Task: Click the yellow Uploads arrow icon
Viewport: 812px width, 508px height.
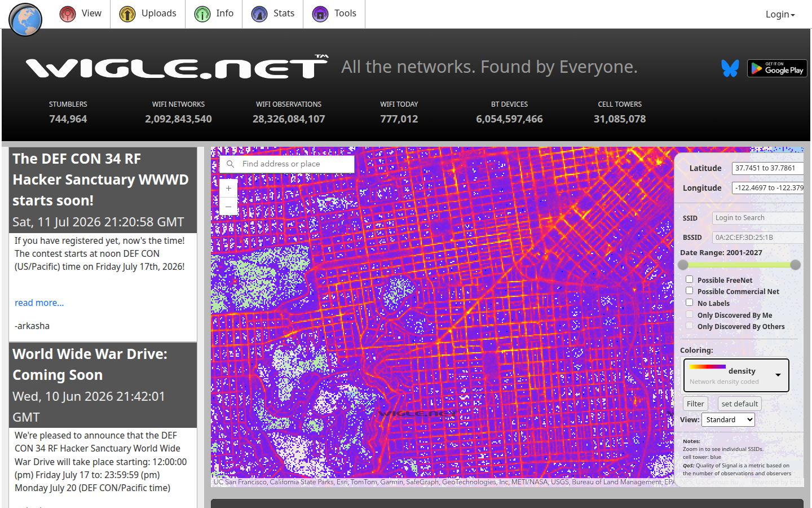Action: pos(127,14)
